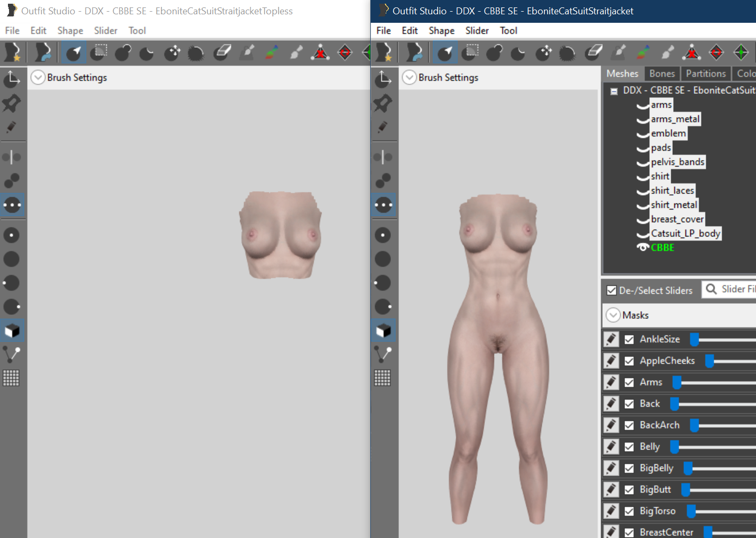Click New Project icon in Topless window toolbar

click(x=12, y=52)
